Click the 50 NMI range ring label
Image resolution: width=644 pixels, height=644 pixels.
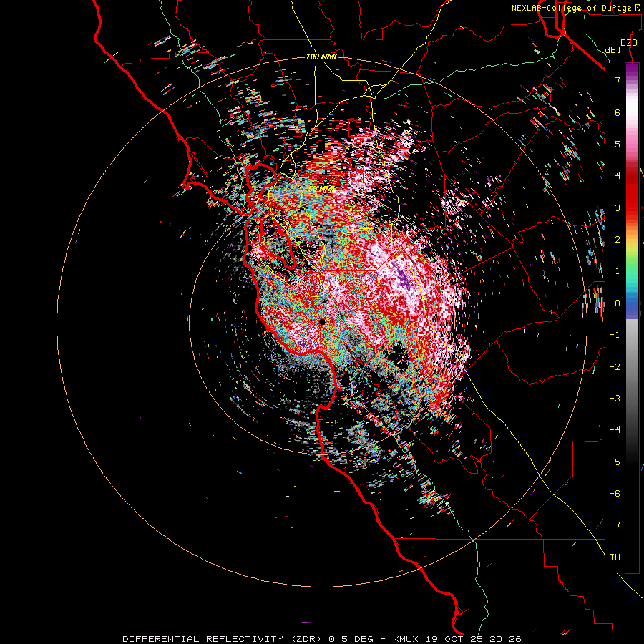click(x=321, y=189)
